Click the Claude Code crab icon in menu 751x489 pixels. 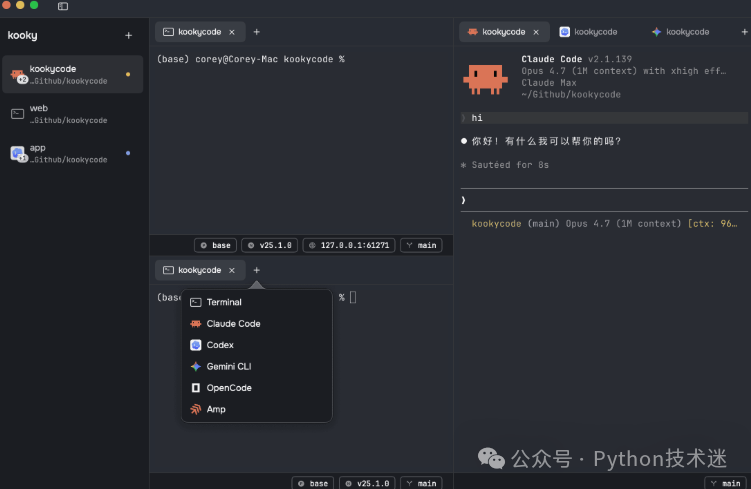195,324
